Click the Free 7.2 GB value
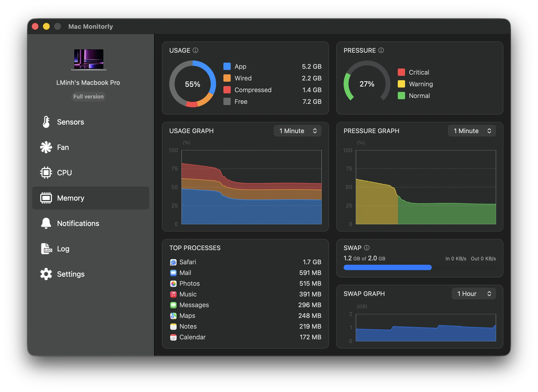The image size is (538, 392). (x=312, y=101)
